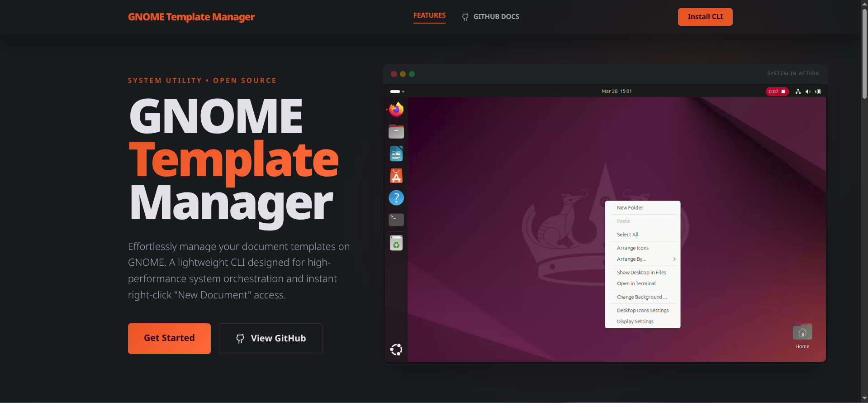Choose Desktop Icons Settings entry
The width and height of the screenshot is (868, 403).
click(643, 311)
